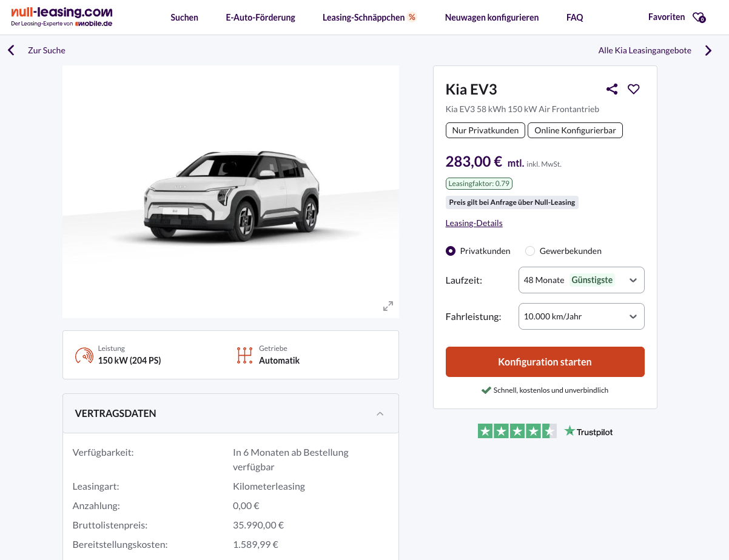The width and height of the screenshot is (729, 560).
Task: Click the Konfiguration starten button
Action: point(545,362)
